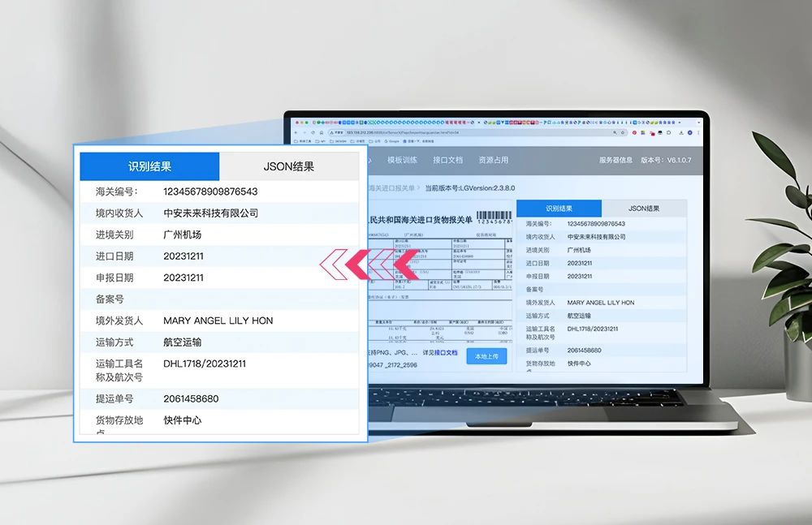Click DHL1718/20231211 in enlarged panel

tap(205, 364)
